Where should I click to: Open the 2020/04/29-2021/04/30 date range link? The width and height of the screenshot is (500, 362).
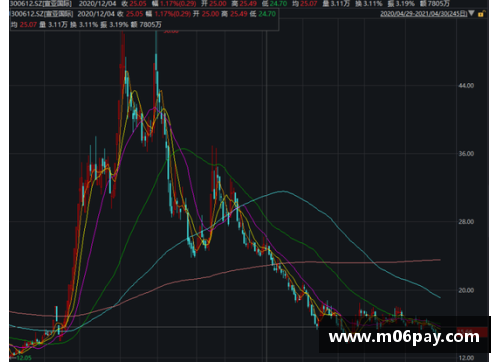coord(423,14)
